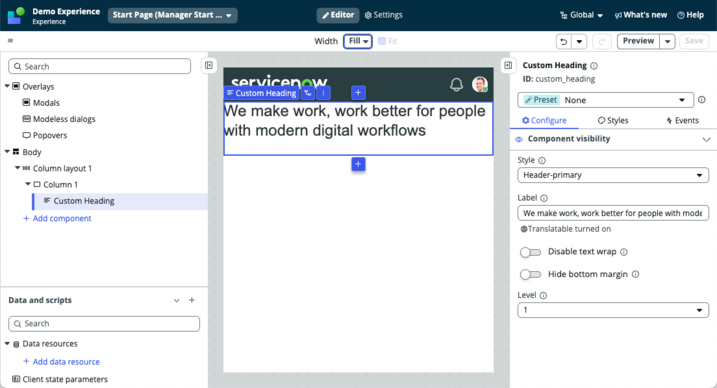Viewport: 717px width, 388px height.
Task: Collapse the left tree panel icon
Action: (209, 65)
